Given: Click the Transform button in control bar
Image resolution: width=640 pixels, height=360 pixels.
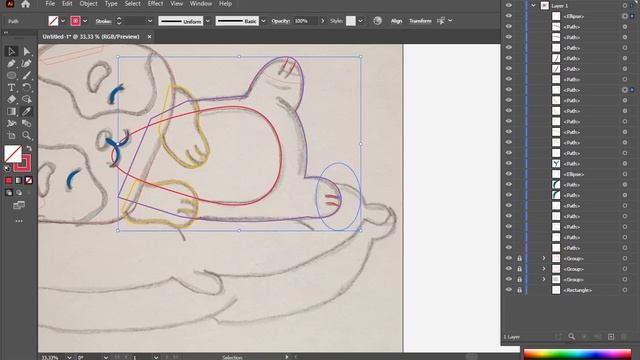Looking at the screenshot, I should pos(420,21).
